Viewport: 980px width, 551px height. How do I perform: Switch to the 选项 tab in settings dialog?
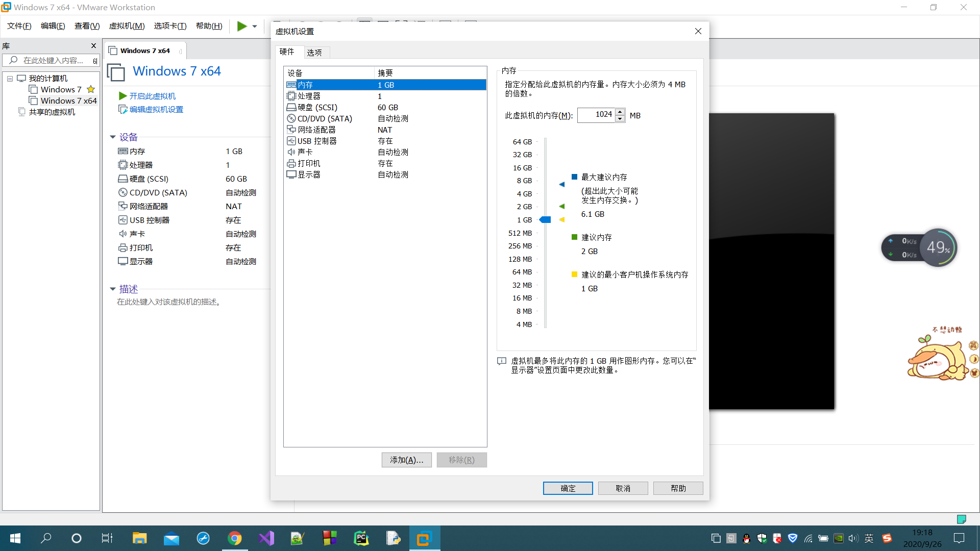(315, 52)
